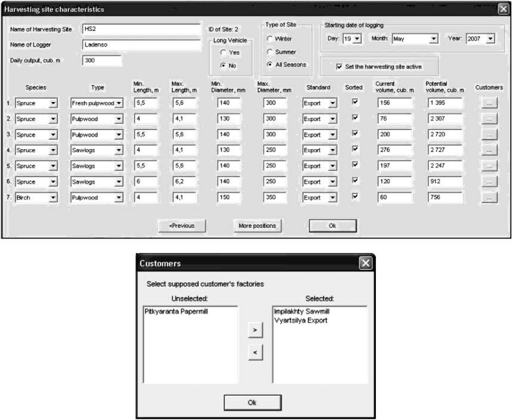This screenshot has width=512, height=420.
Task: Select Pitkyaranta Papermill in Unselected list
Action: click(175, 311)
